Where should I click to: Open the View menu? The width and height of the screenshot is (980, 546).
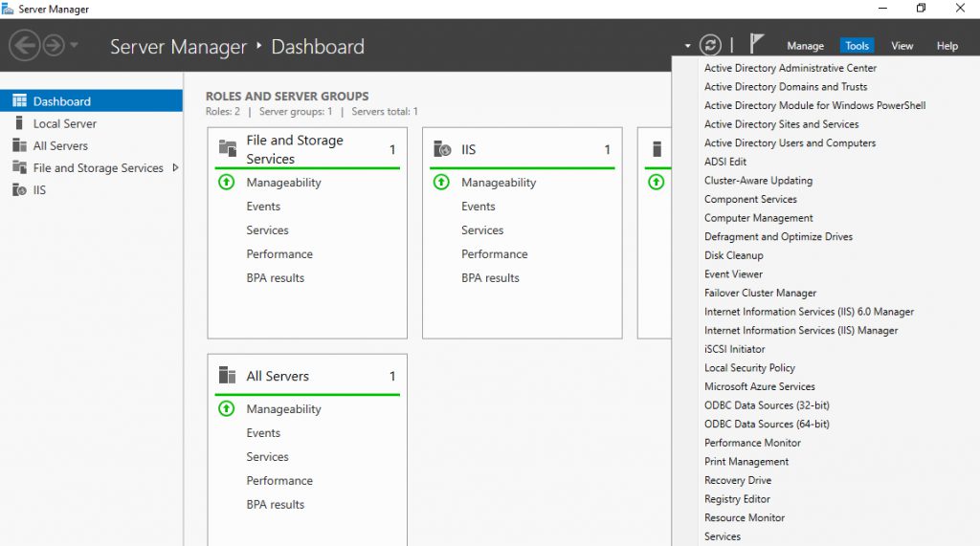902,46
